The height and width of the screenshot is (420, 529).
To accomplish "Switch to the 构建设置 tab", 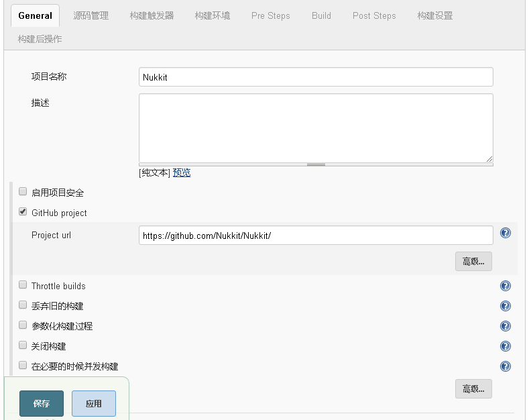I will pyautogui.click(x=435, y=15).
